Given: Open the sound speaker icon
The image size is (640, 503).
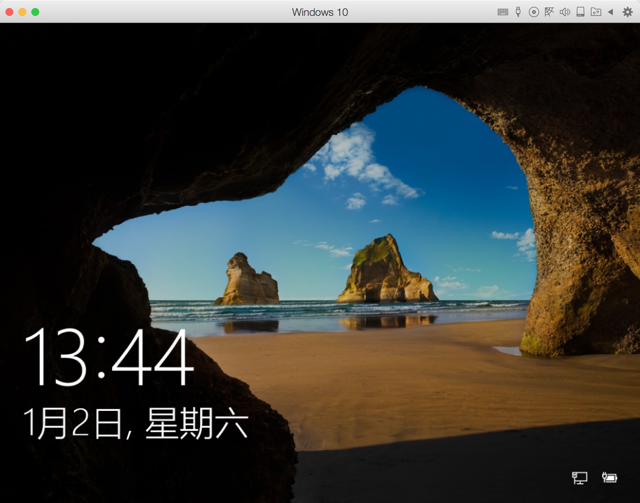Looking at the screenshot, I should click(564, 12).
